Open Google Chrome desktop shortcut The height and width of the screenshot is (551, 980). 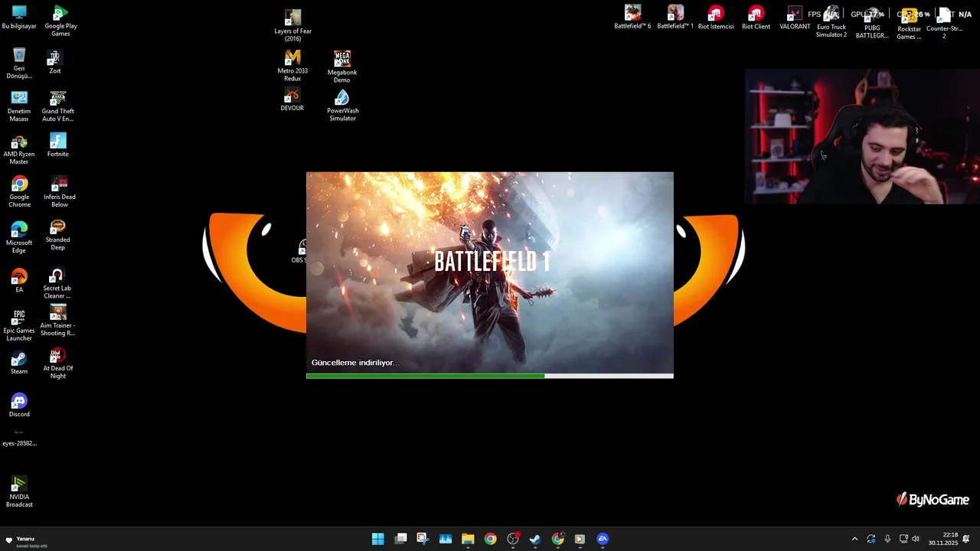click(19, 192)
